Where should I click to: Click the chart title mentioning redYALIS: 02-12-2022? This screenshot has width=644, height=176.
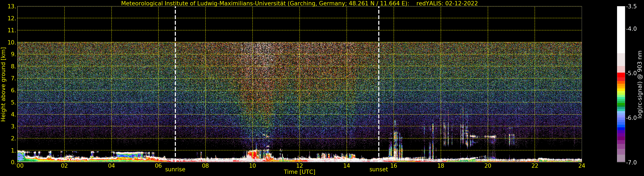(299, 3)
